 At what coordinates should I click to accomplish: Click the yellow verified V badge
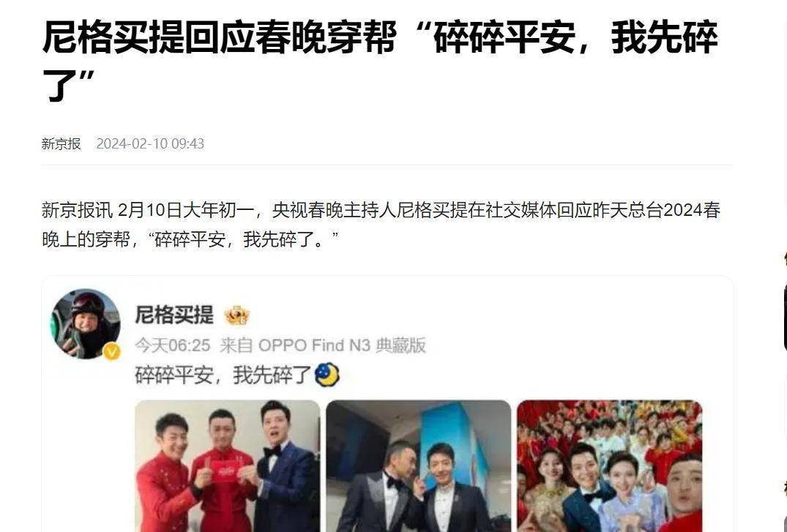click(111, 351)
